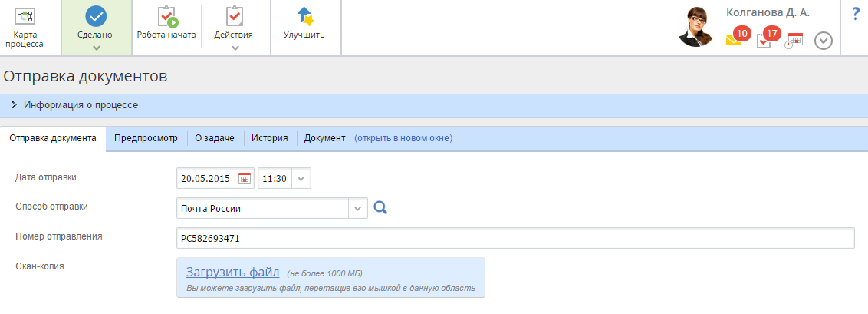
Task: Open the mail messages icon with badge 10
Action: (735, 40)
